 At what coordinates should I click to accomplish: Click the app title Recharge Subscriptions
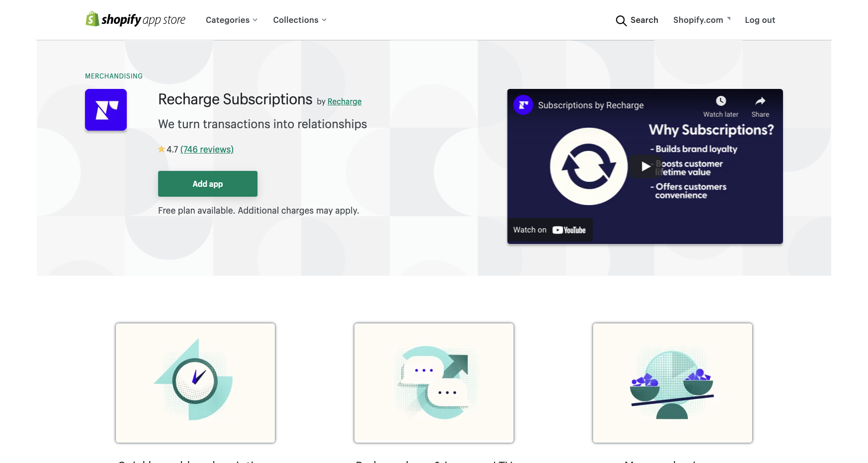coord(235,99)
